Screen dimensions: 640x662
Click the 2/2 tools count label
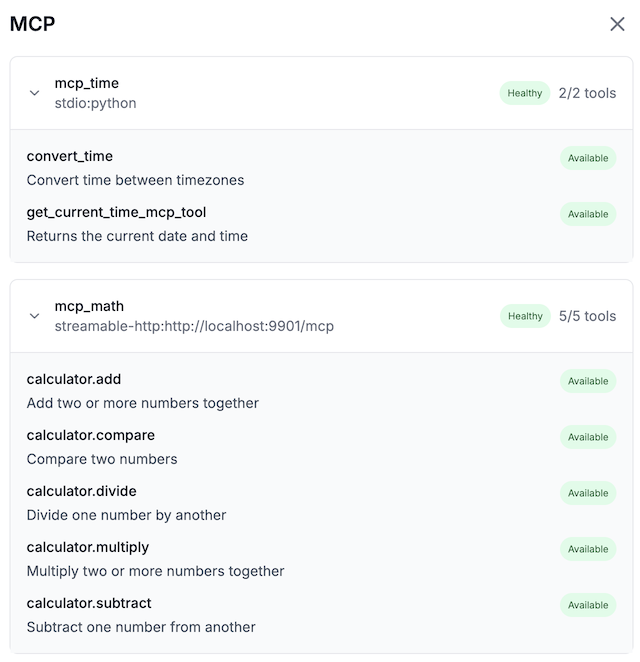pyautogui.click(x=587, y=93)
